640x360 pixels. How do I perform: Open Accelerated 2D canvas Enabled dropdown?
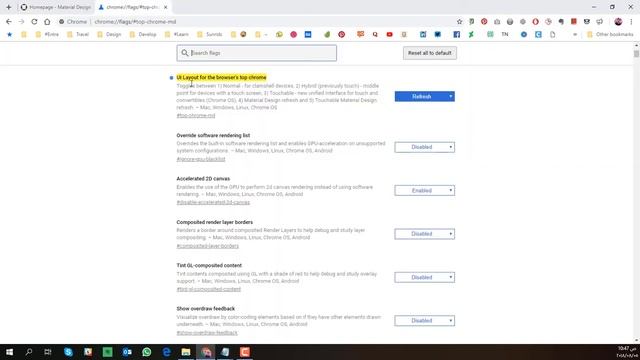[x=424, y=190]
